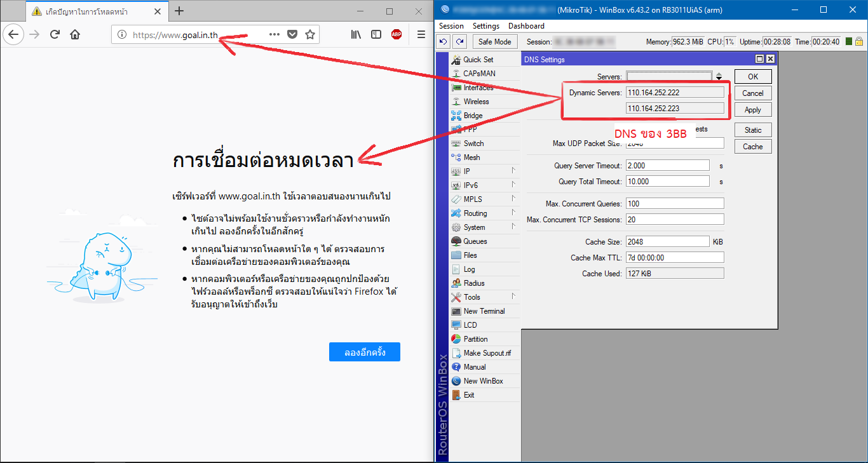The height and width of the screenshot is (463, 868).
Task: Click Servers field add/remove arrows
Action: [719, 76]
